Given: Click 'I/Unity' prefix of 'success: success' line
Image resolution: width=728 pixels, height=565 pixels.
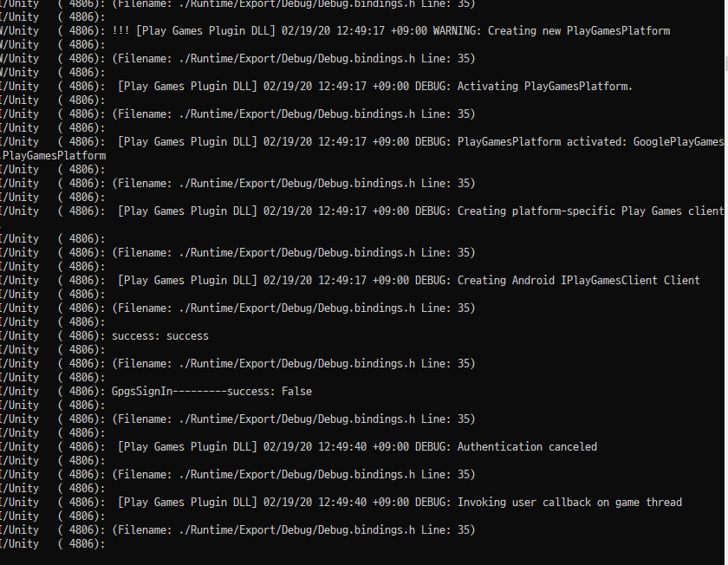Looking at the screenshot, I should [x=19, y=336].
